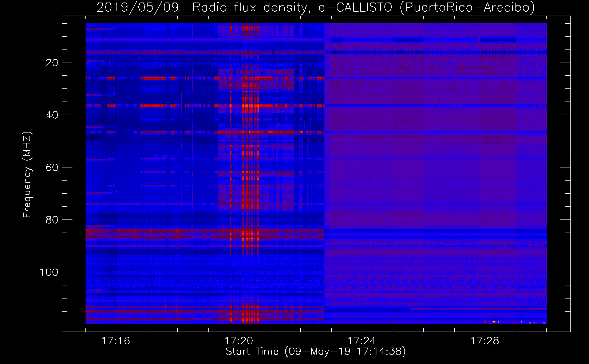
Task: Click the 40 frequency tick label
Action: click(52, 115)
